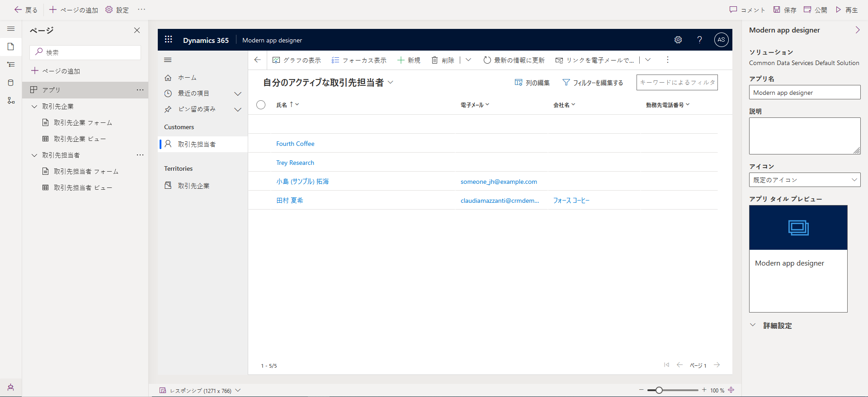Open the アイコン dropdown 既定のアイコン
Image resolution: width=868 pixels, height=397 pixels.
click(805, 180)
